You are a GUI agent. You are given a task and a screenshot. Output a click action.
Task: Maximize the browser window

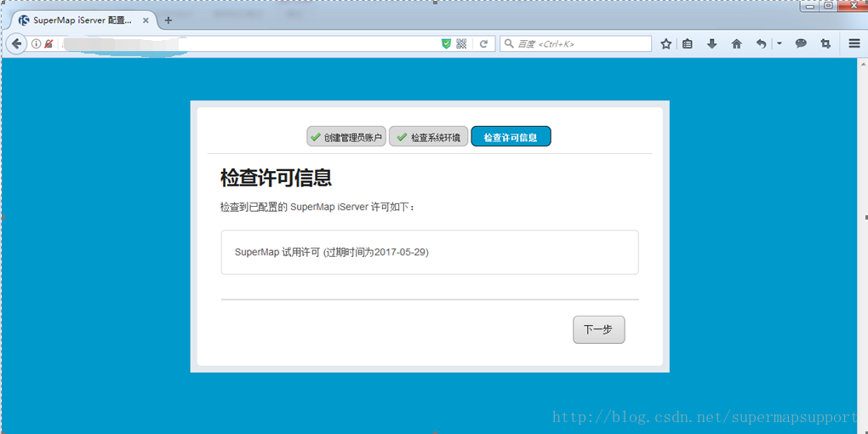829,6
